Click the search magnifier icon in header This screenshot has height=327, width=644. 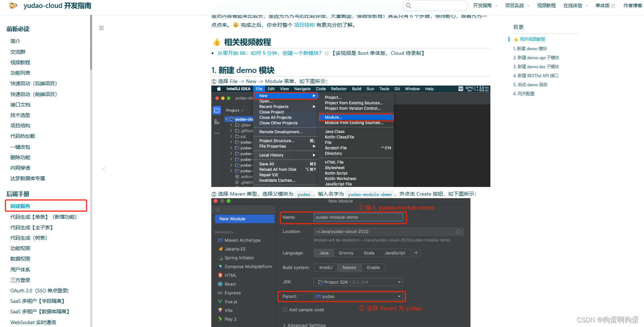(409, 5)
